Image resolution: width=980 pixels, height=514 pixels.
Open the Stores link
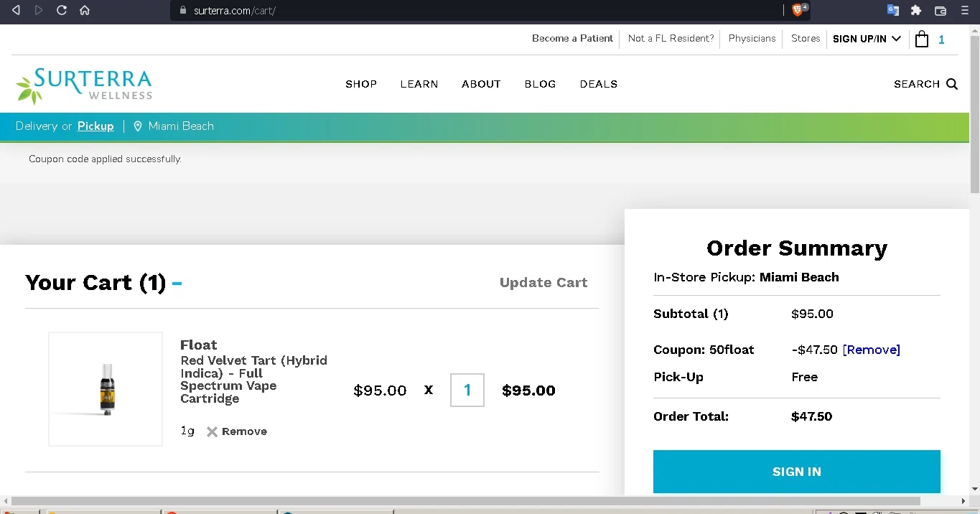pos(806,38)
